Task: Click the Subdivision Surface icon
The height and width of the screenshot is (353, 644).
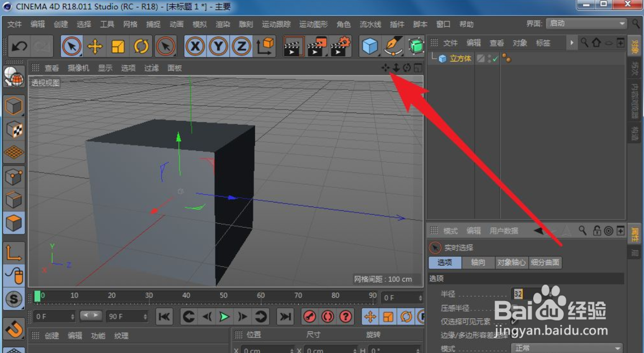Action: point(416,46)
